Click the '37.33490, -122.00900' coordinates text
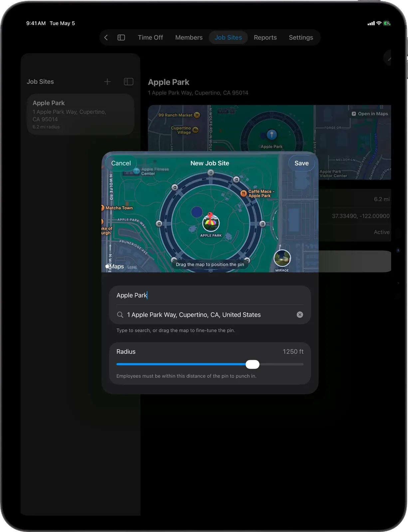408x532 pixels. point(360,216)
